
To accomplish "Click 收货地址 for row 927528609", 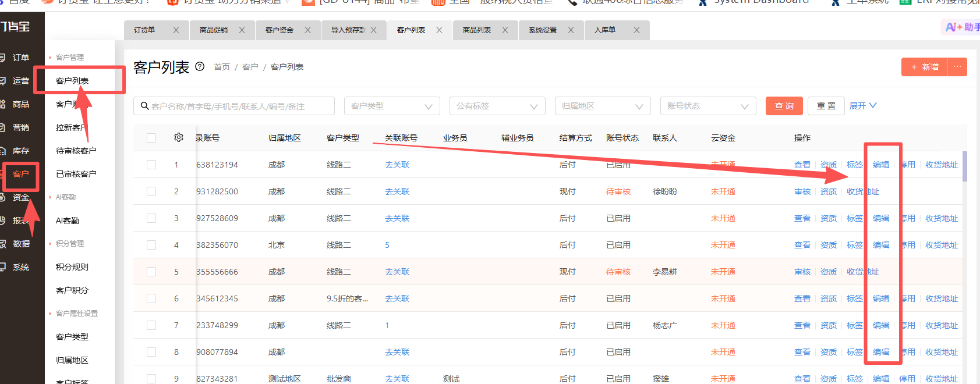I will [x=942, y=218].
